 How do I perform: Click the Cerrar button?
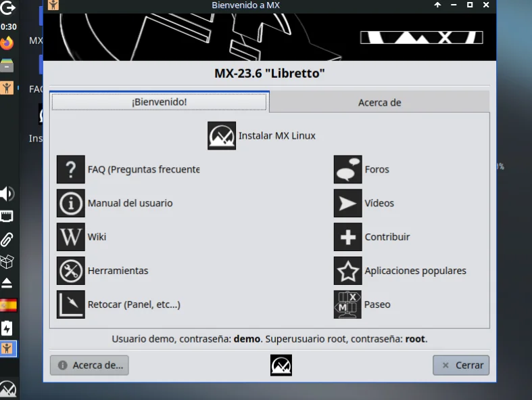[461, 365]
